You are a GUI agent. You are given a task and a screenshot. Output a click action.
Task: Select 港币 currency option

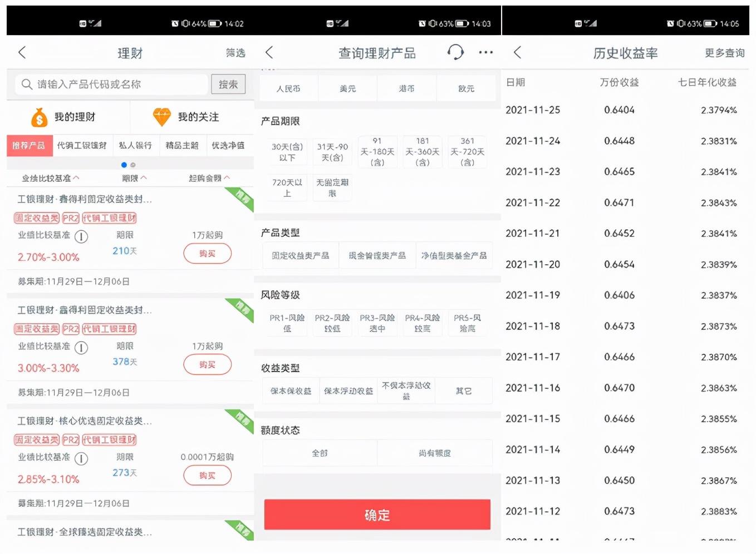click(407, 88)
